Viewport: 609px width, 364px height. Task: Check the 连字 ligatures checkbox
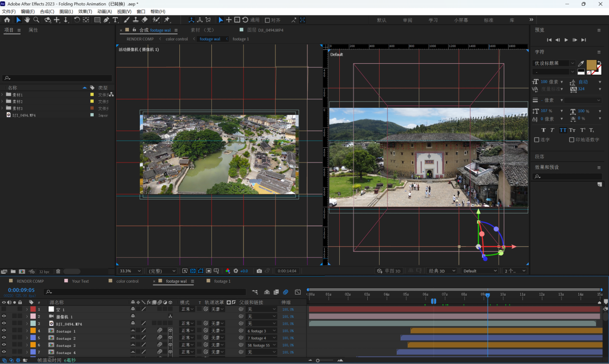[537, 140]
